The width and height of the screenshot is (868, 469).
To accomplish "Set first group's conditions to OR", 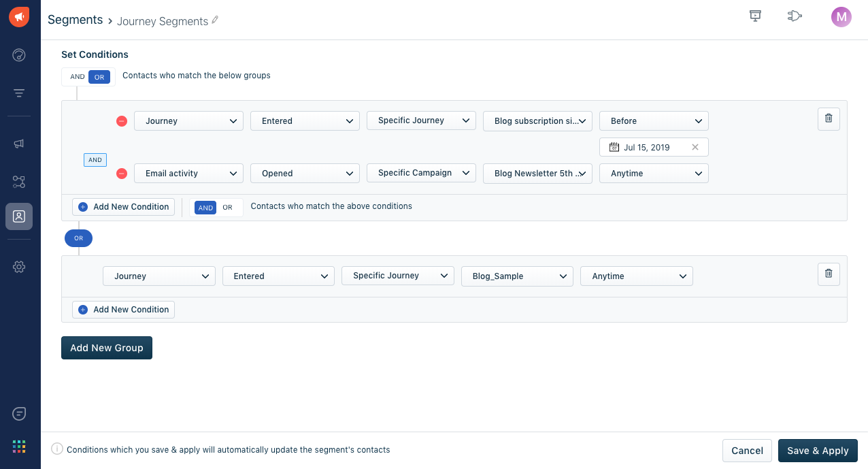I will (228, 208).
